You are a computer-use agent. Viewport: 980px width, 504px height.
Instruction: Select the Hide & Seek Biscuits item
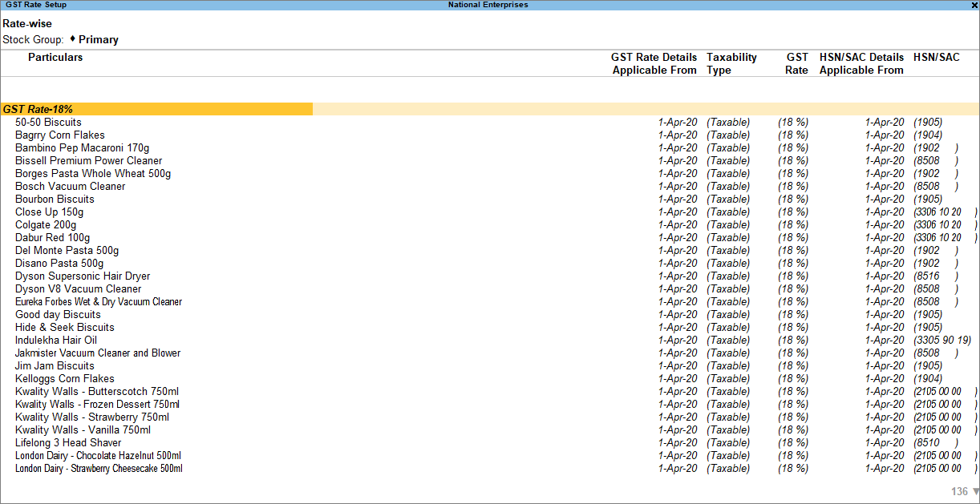point(65,327)
